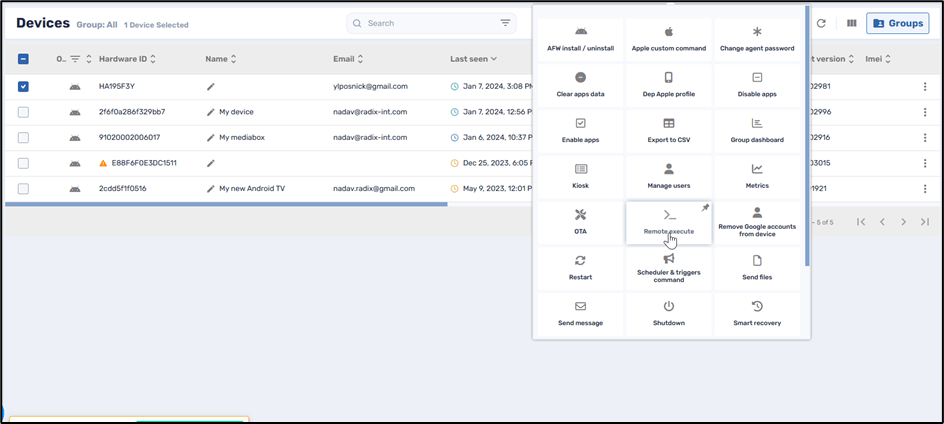Click the refresh icon beside Groups
This screenshot has height=424, width=944.
click(821, 23)
